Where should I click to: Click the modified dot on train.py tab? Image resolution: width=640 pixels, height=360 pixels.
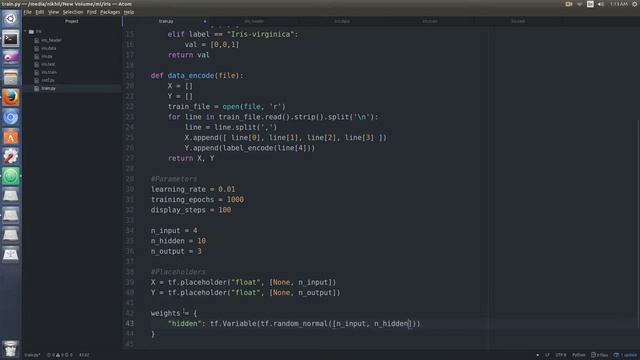(x=205, y=21)
